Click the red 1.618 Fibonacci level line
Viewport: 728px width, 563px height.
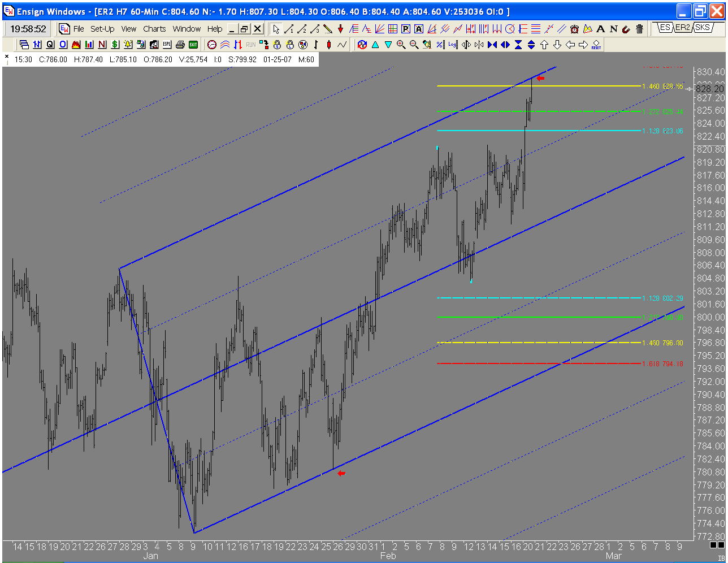point(539,363)
